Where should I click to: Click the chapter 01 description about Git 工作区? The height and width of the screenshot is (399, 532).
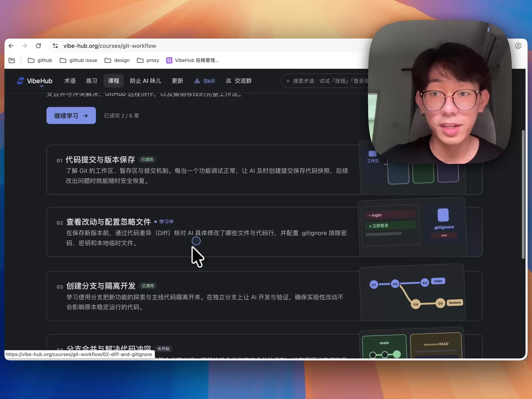207,176
